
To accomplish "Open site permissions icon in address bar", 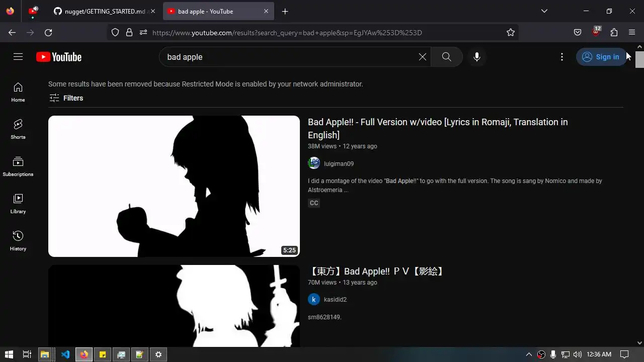I will pyautogui.click(x=143, y=32).
